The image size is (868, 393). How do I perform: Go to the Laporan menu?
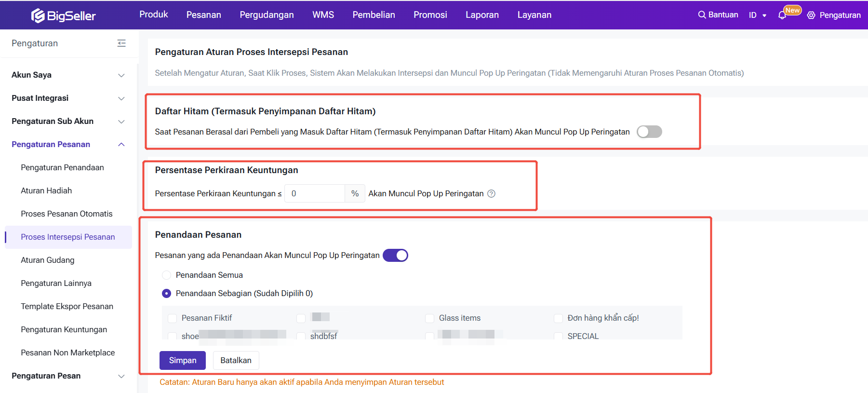[482, 15]
